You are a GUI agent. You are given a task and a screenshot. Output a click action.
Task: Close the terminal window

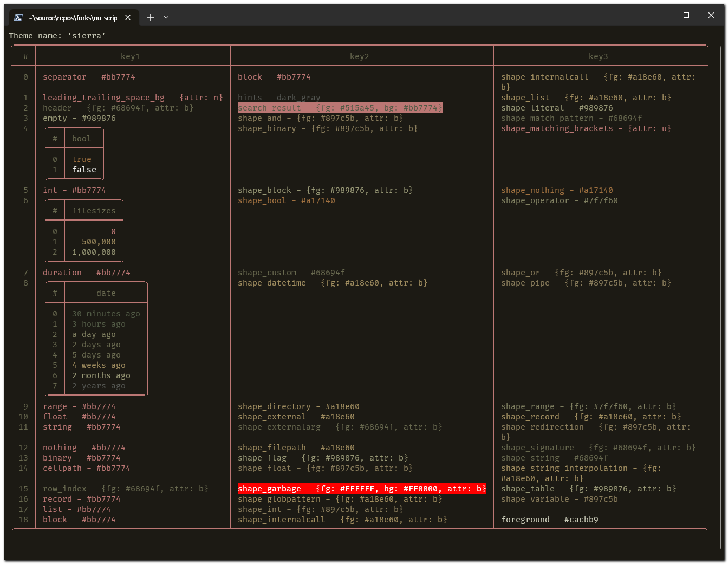pyautogui.click(x=711, y=15)
